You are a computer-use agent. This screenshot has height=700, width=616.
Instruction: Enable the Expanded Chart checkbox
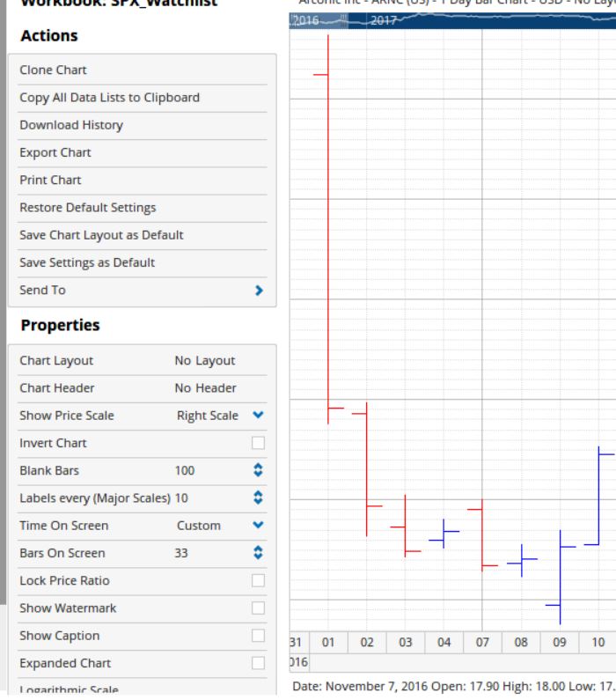258,663
